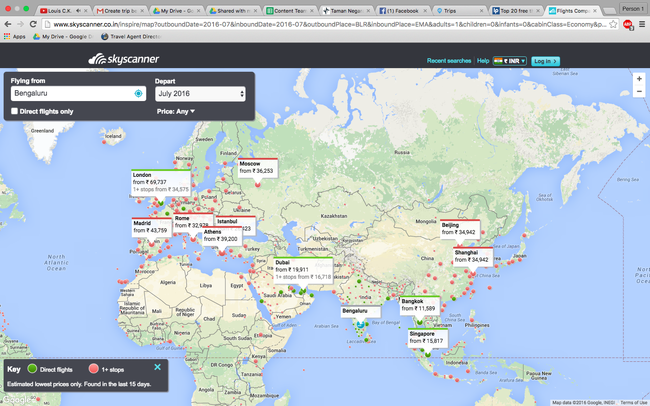
Task: Switch to the My Drive tab
Action: pos(177,10)
